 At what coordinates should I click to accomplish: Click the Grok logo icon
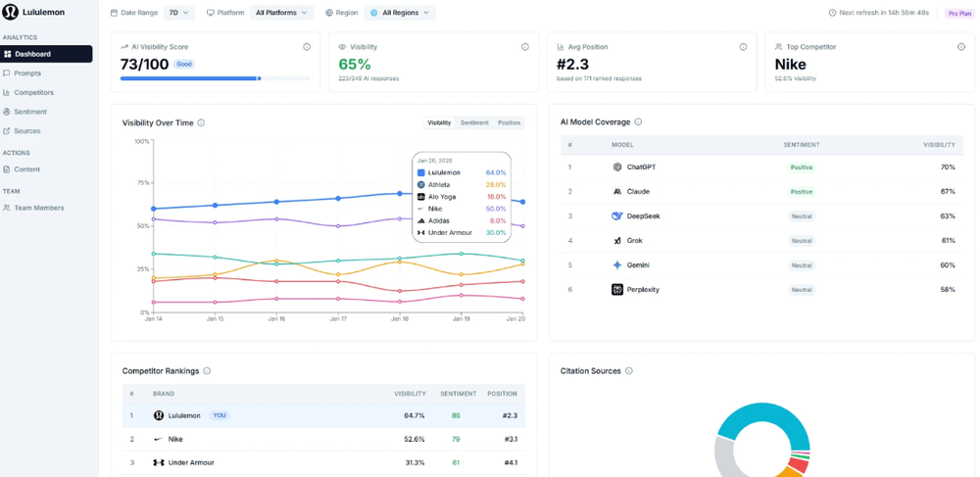tap(616, 240)
